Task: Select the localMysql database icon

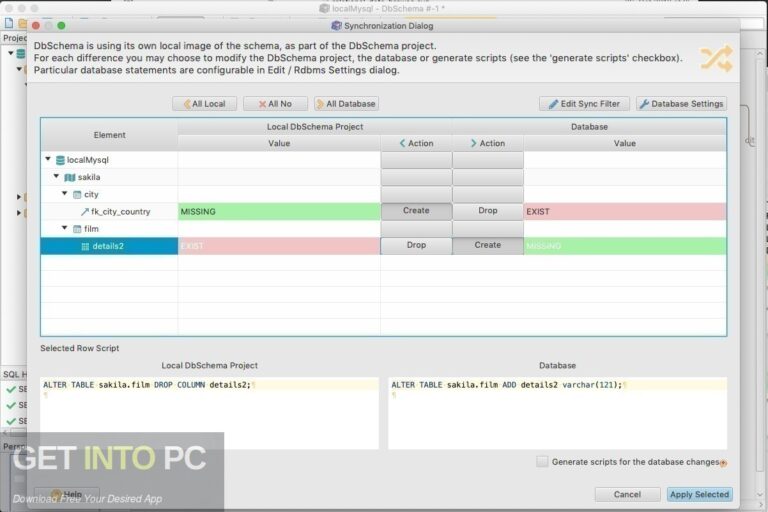Action: point(60,160)
